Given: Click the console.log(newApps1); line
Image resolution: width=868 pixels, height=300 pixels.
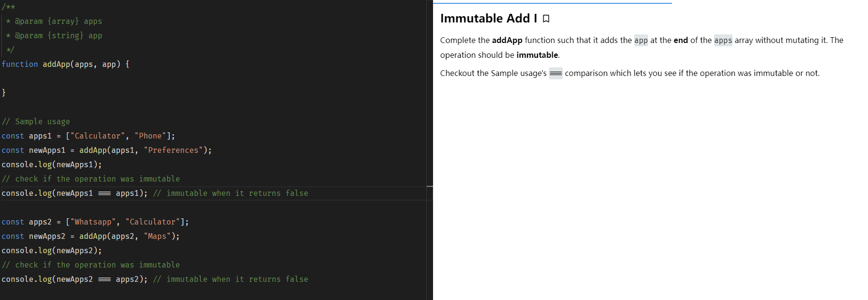Looking at the screenshot, I should (x=52, y=164).
